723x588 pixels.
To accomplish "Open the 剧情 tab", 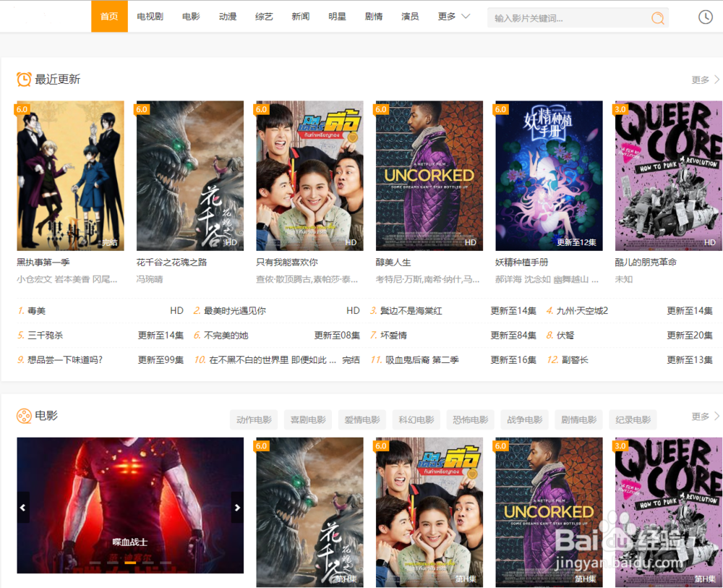I will click(374, 17).
